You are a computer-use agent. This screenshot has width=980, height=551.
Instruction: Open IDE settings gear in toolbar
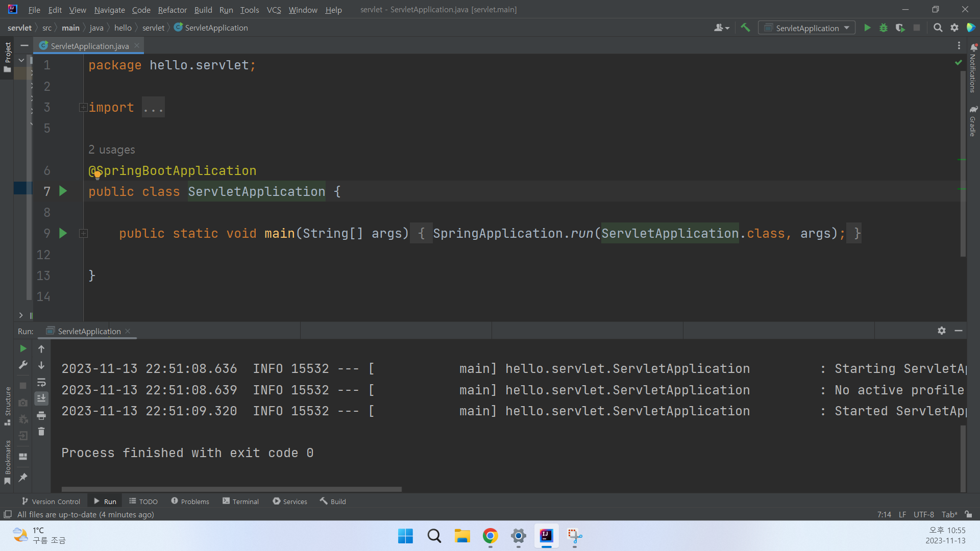pyautogui.click(x=954, y=28)
